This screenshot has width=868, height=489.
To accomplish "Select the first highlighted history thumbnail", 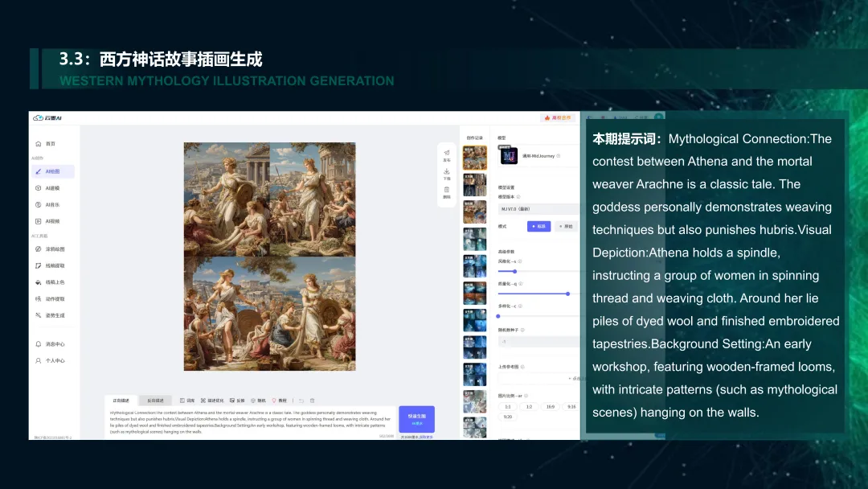I will point(475,158).
